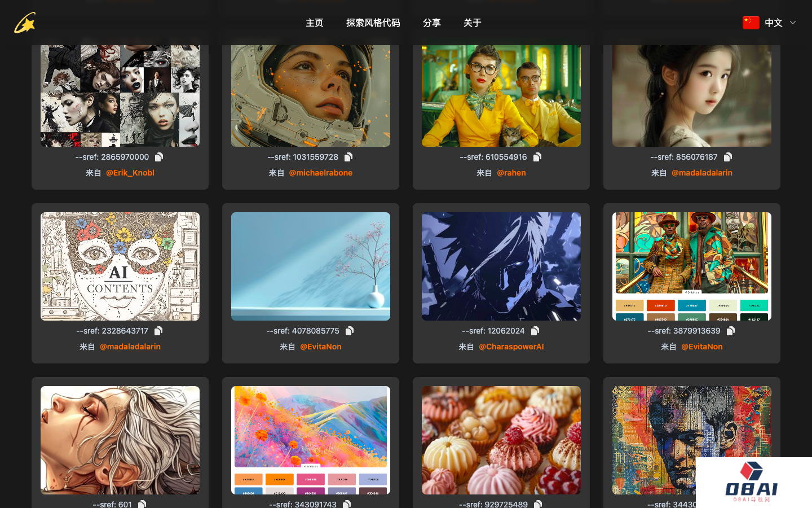This screenshot has height=508, width=812.
Task: Copy the 610554916 style code
Action: [537, 157]
